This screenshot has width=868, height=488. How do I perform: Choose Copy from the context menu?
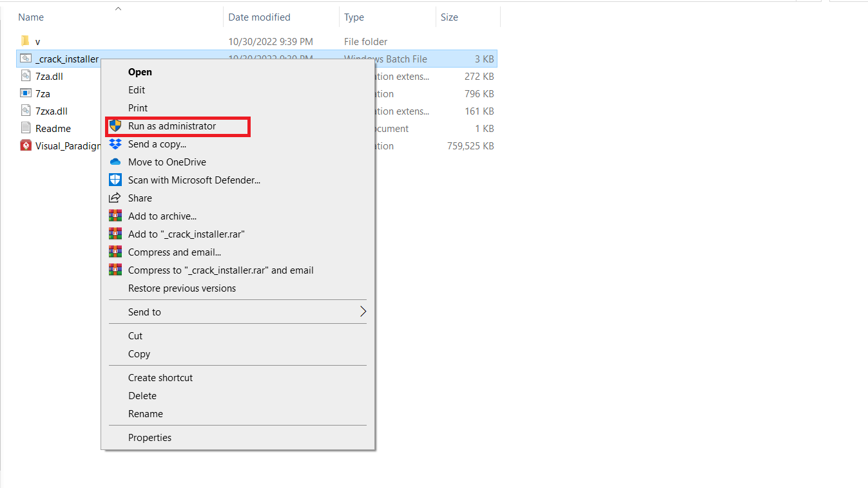[238, 354]
